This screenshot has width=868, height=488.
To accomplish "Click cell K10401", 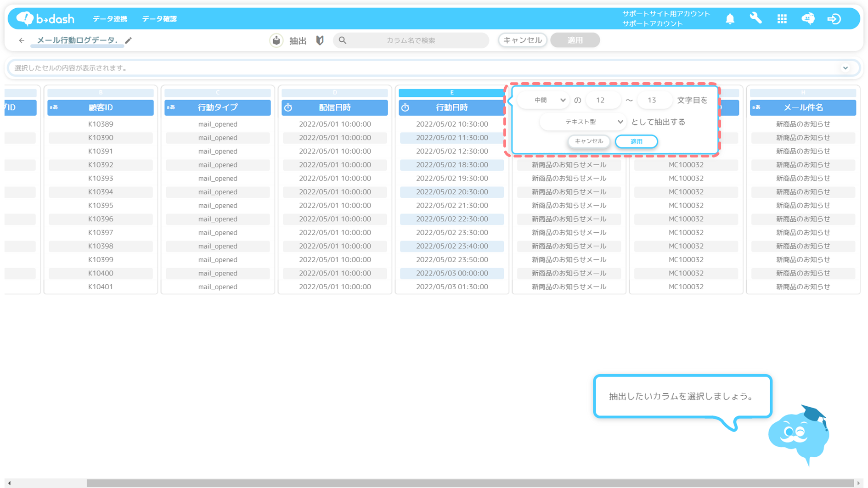I will point(101,286).
